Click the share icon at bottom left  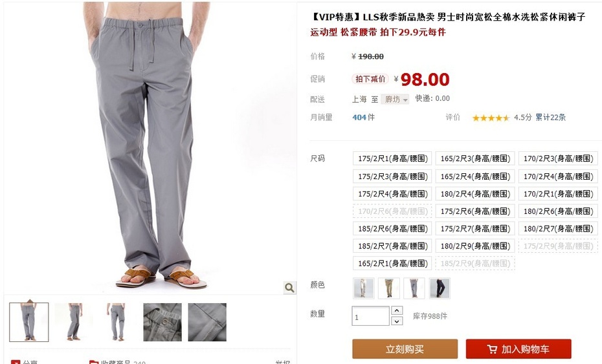click(16, 361)
